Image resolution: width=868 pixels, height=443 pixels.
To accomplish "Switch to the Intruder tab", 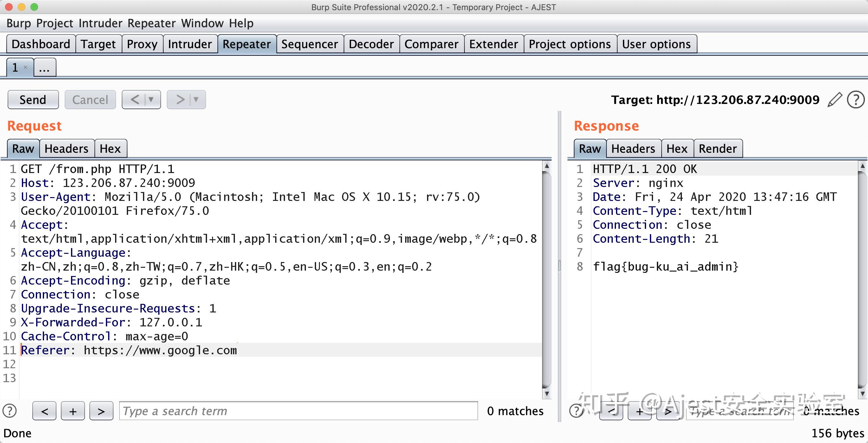I will (x=190, y=44).
